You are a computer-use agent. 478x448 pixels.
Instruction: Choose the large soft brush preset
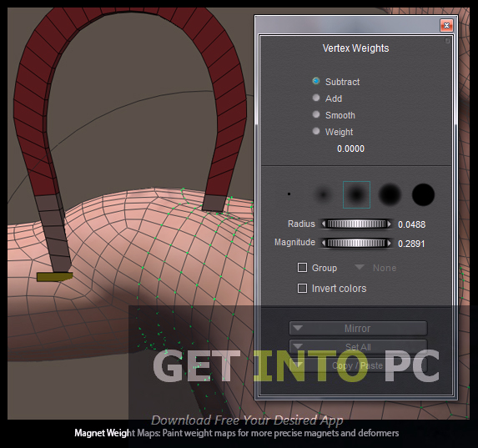[390, 194]
